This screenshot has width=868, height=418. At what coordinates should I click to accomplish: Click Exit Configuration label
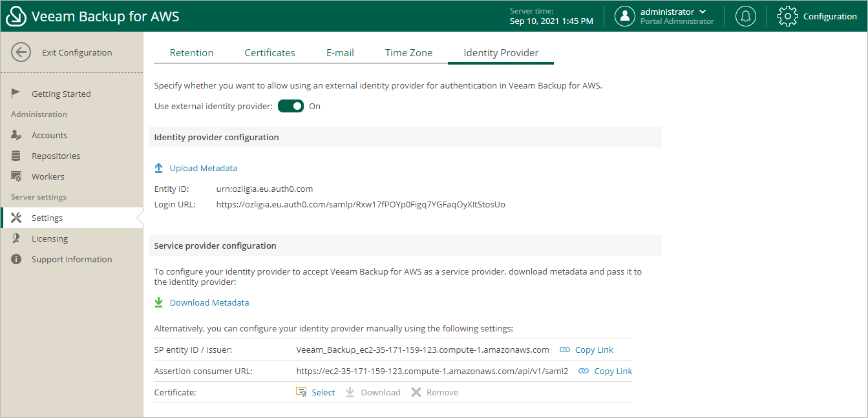77,52
